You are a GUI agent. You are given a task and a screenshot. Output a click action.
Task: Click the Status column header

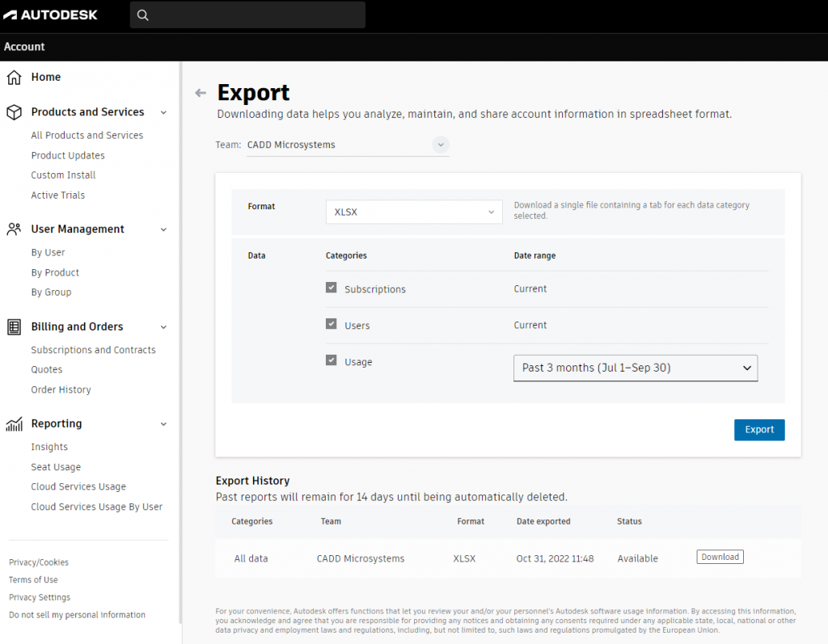click(x=629, y=521)
